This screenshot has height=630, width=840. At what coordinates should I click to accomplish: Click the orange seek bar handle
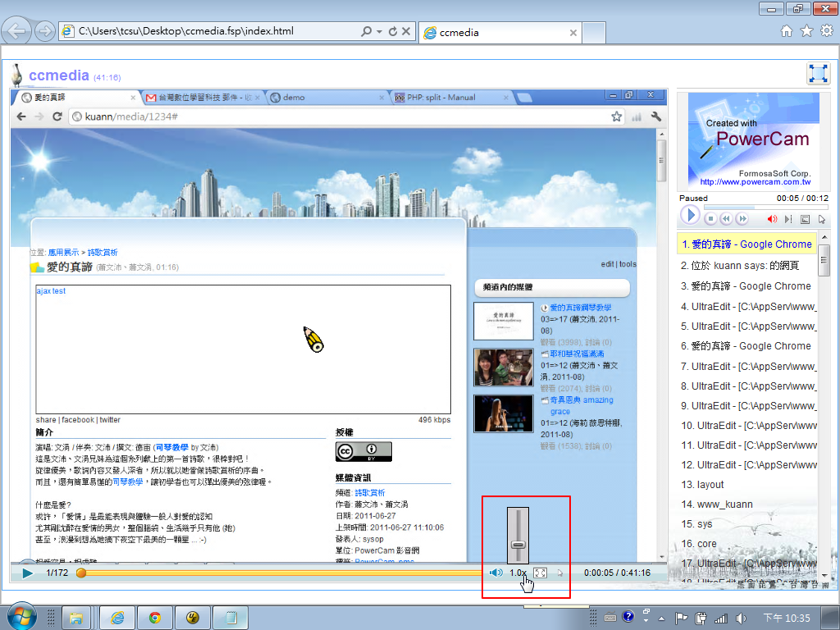coord(81,573)
